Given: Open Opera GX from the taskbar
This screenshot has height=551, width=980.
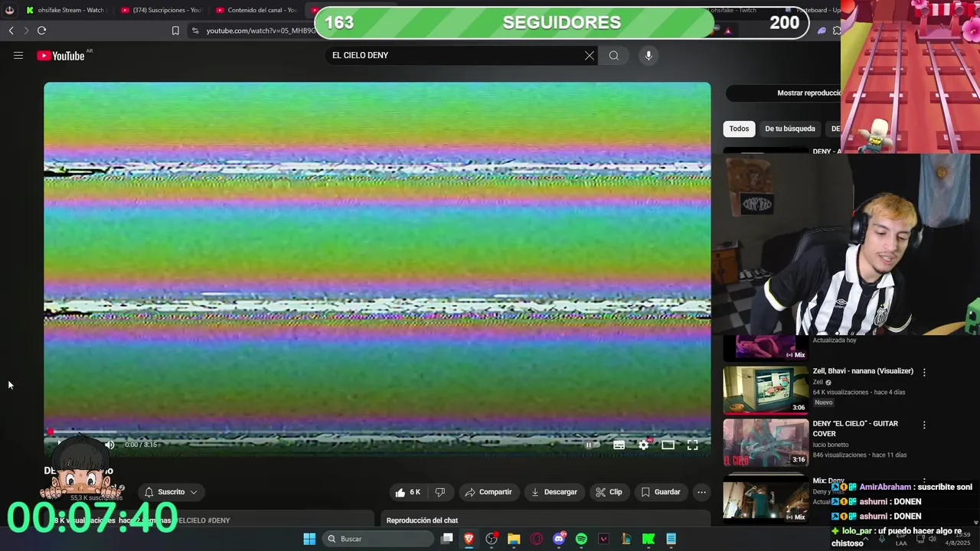Looking at the screenshot, I should (536, 539).
